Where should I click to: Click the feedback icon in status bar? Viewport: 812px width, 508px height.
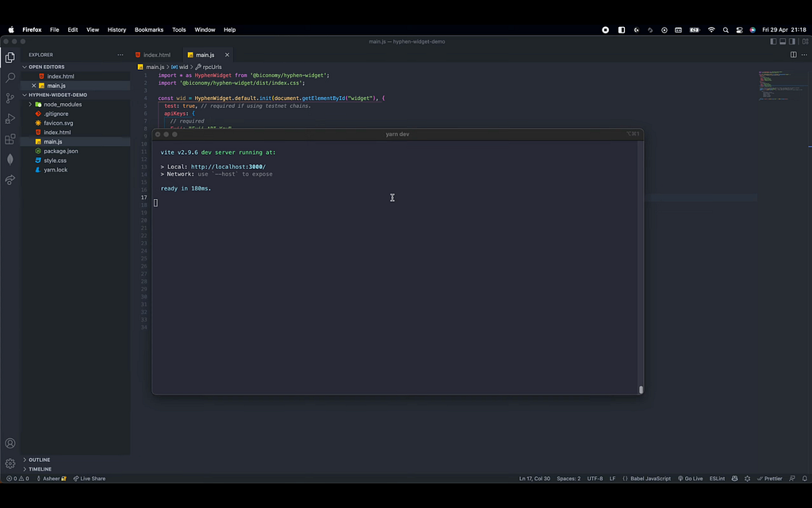coord(792,479)
